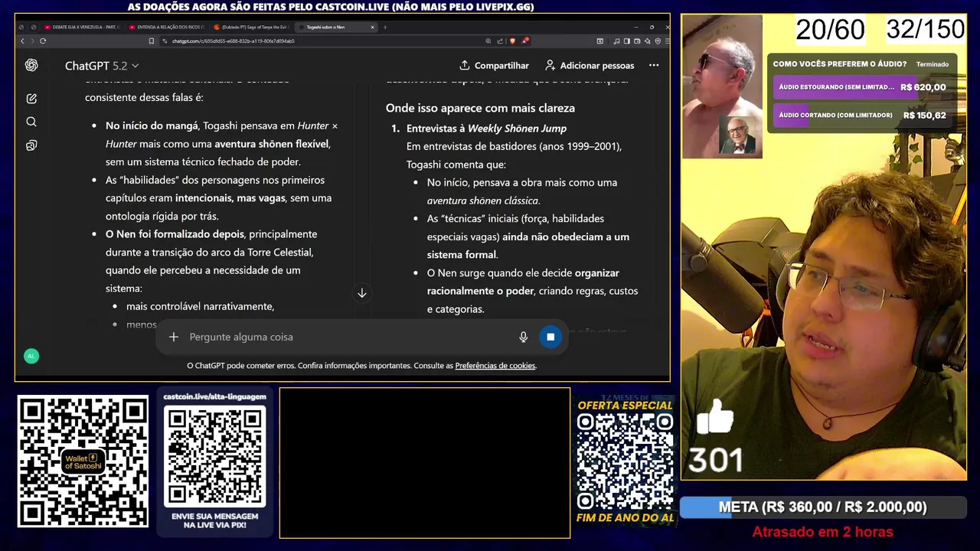Click the zoom magnifier icon in address bar

coord(488,41)
